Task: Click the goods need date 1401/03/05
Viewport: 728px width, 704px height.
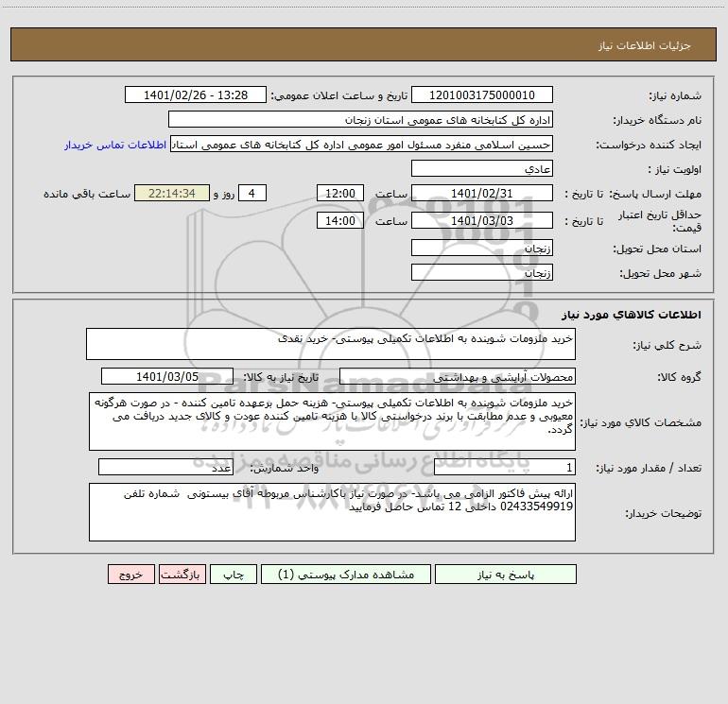Action: coord(167,376)
